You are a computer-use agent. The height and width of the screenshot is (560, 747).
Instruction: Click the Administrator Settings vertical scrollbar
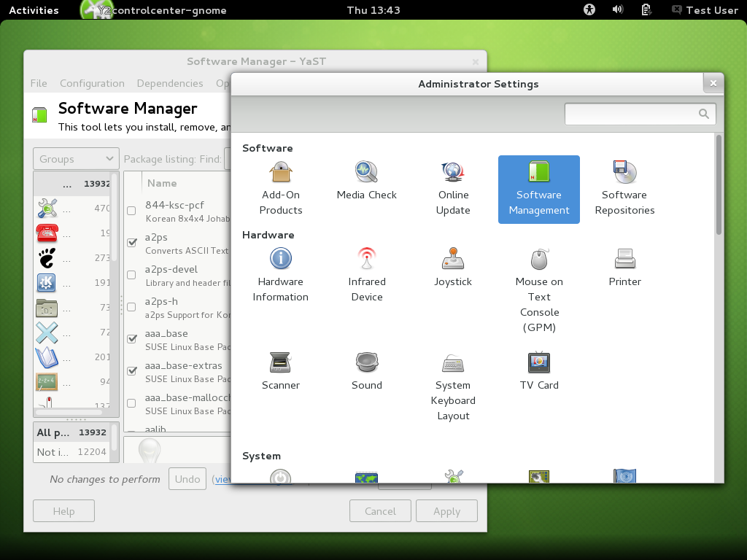(x=719, y=184)
